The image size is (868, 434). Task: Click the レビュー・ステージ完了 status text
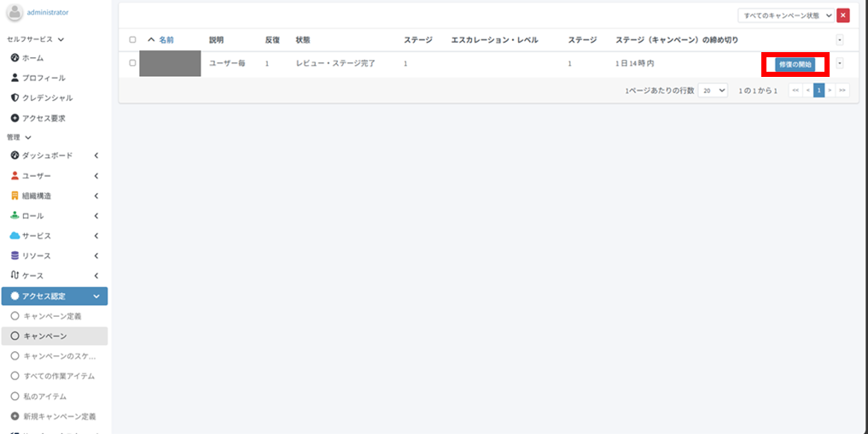pos(335,64)
